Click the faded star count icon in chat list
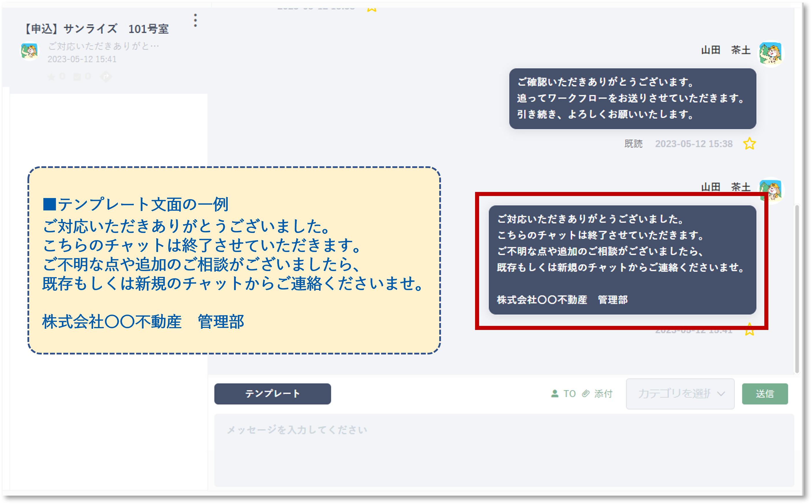 (51, 77)
